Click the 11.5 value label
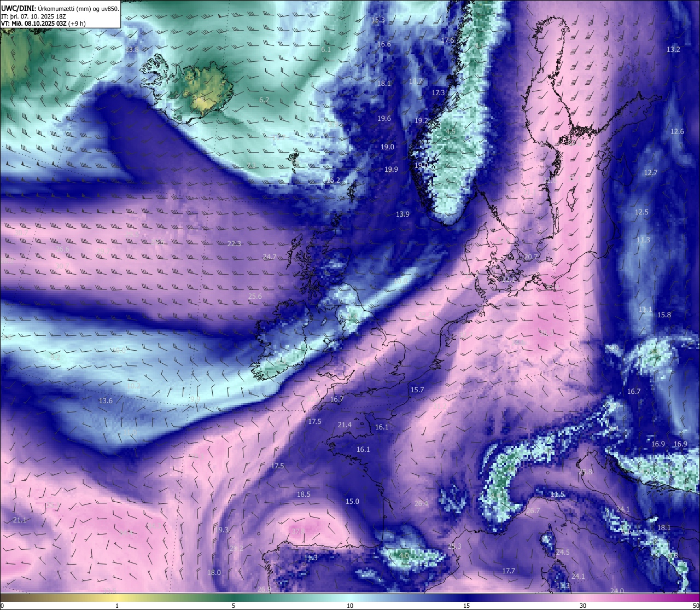The width and height of the screenshot is (700, 610). (x=557, y=495)
